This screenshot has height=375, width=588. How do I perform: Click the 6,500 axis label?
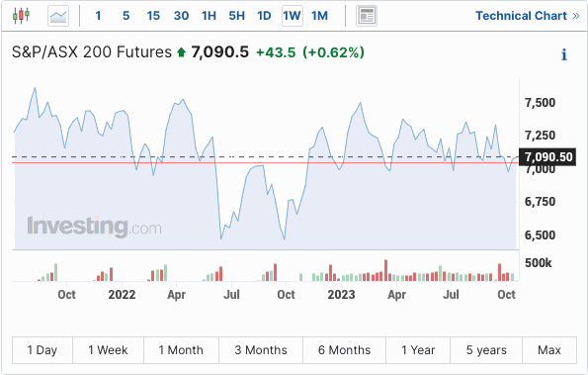tap(540, 235)
